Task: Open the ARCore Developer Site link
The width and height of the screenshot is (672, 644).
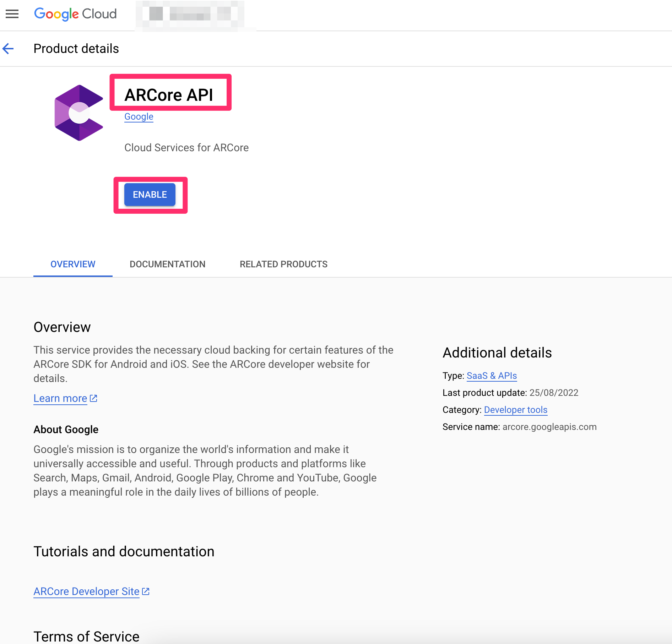Action: click(86, 591)
